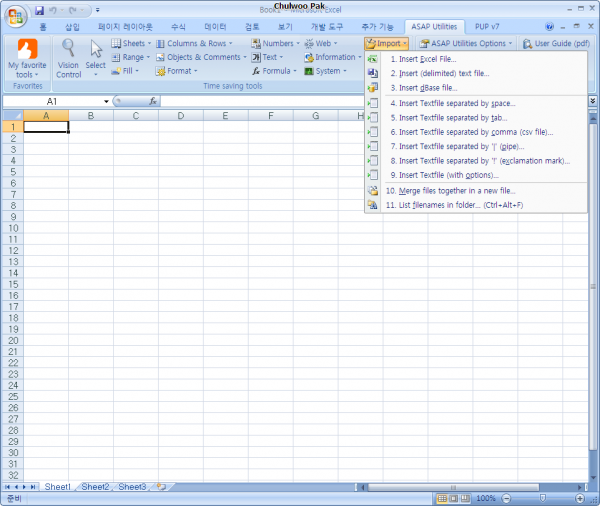Collapse the Import dropdown button
This screenshot has width=600, height=506.
pyautogui.click(x=386, y=43)
